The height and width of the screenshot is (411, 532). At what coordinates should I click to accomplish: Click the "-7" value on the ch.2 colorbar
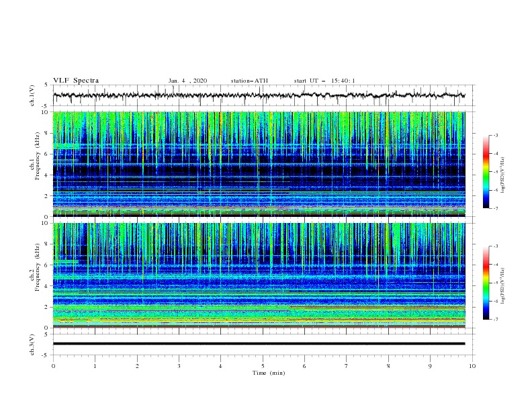[495, 319]
